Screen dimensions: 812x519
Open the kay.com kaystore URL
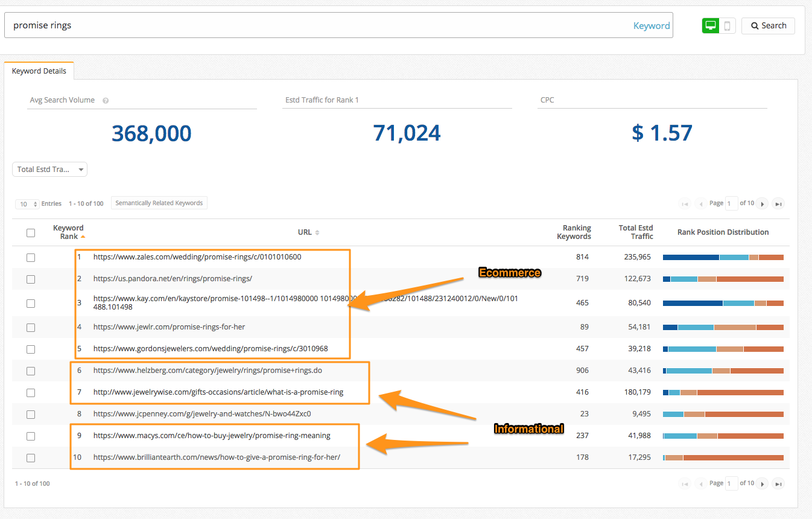coord(305,303)
